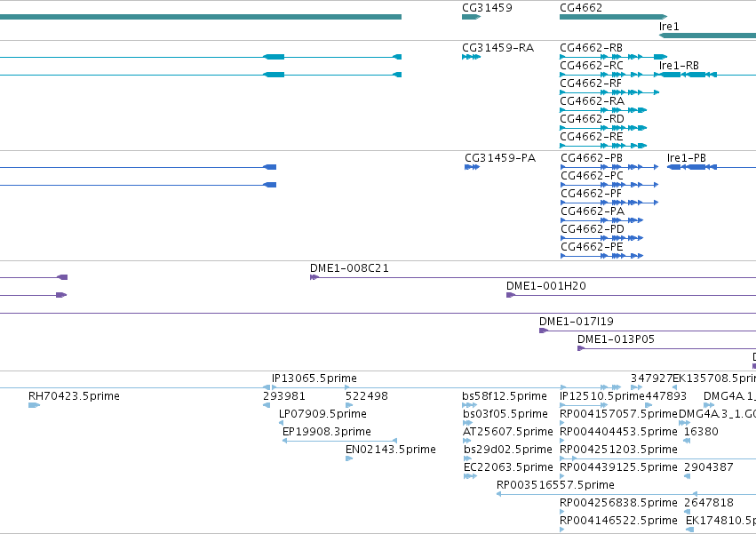Click the EP19908.3prime alignment line glyph
756x534 pixels.
click(339, 441)
